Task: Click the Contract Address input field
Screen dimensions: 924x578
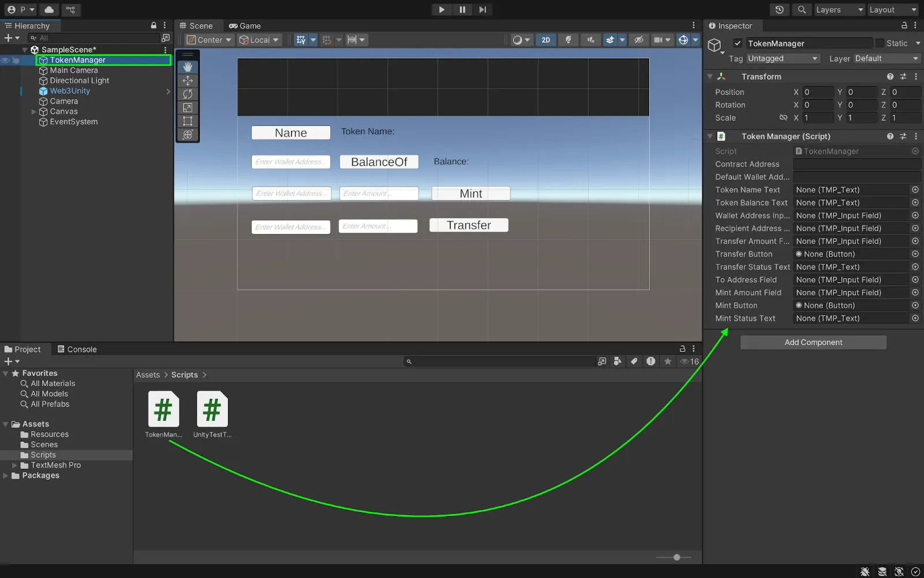Action: tap(856, 164)
